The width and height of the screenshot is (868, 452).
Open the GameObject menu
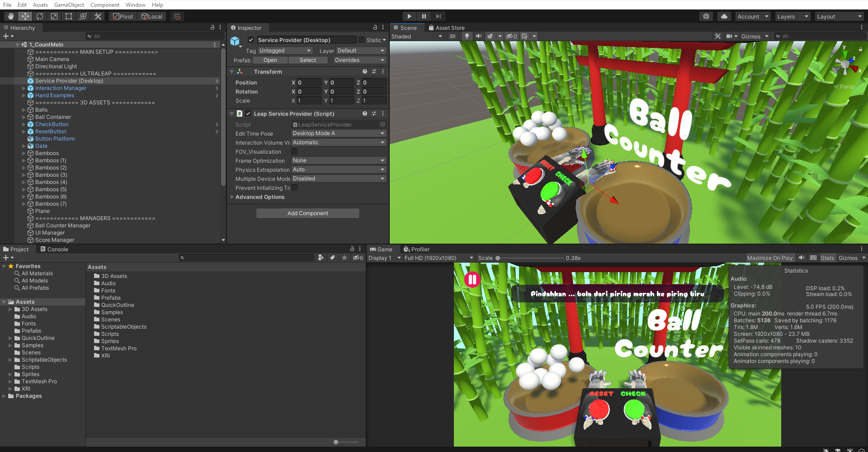click(69, 5)
